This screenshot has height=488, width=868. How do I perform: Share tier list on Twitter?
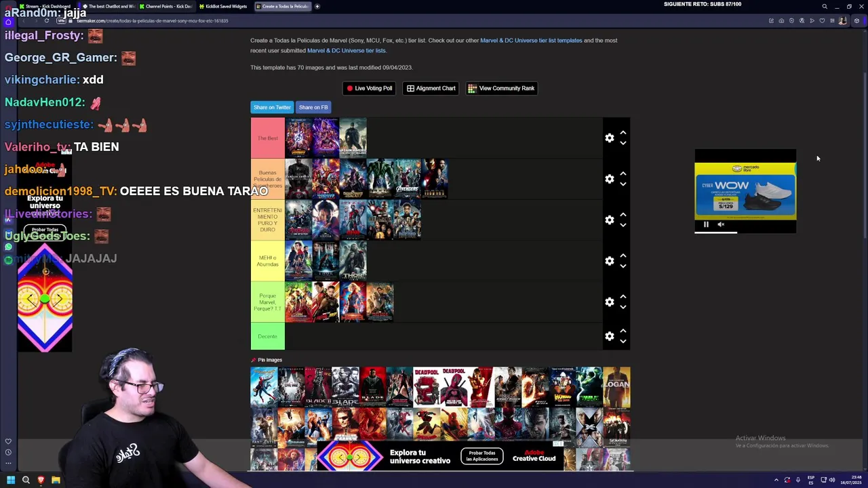point(272,107)
